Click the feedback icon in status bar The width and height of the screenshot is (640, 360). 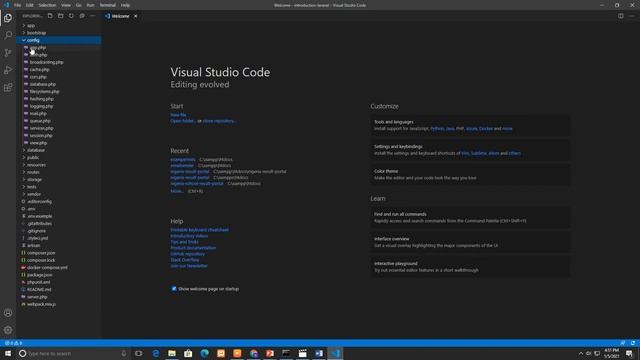point(622,343)
